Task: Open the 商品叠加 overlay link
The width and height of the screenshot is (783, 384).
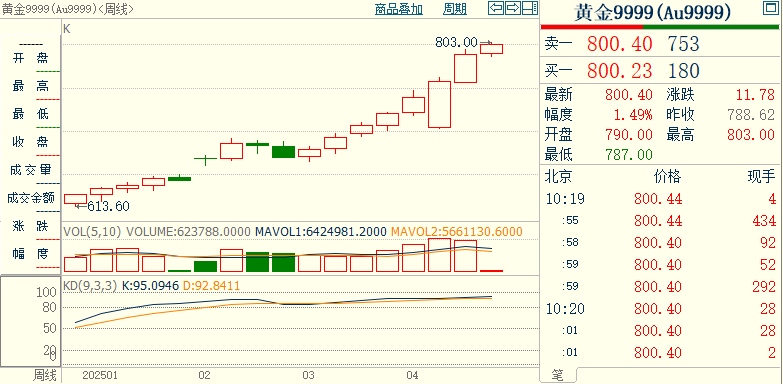Action: tap(398, 8)
